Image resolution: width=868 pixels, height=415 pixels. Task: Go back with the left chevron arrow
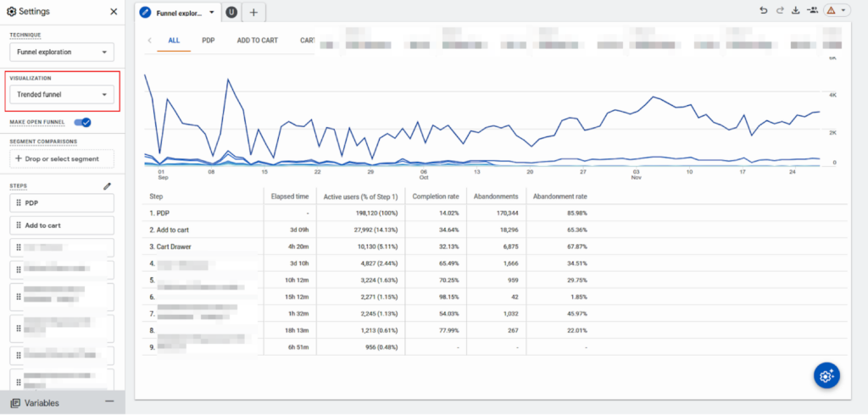149,41
